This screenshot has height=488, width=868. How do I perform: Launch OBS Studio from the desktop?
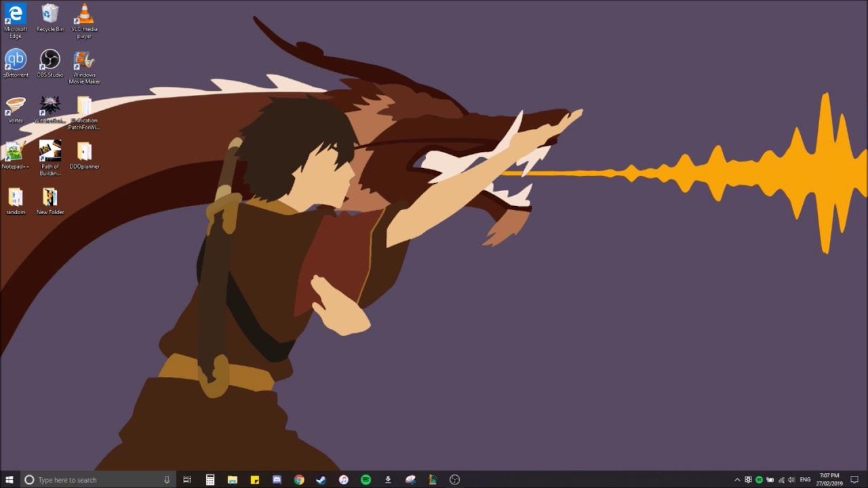pyautogui.click(x=50, y=60)
